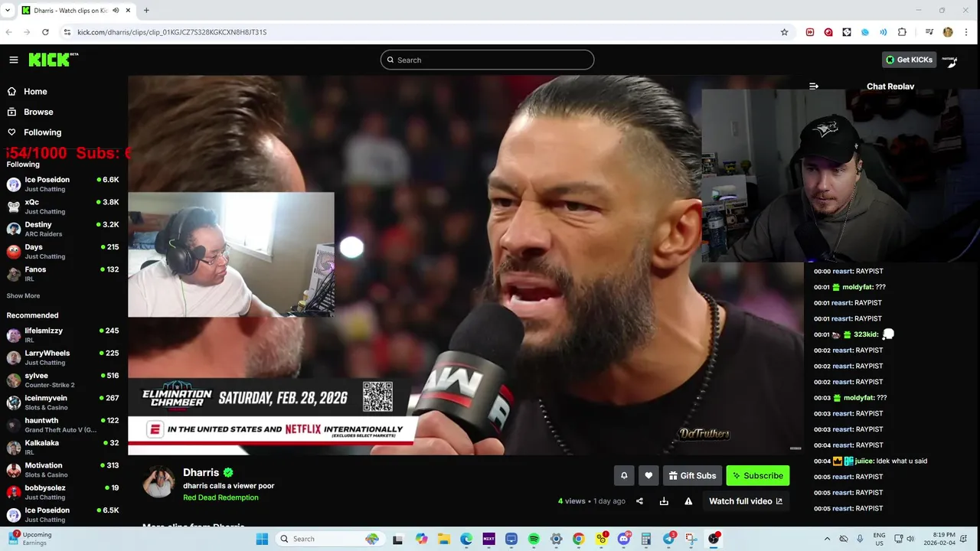
Task: Open the blue sound-waves extension icon
Action: click(884, 32)
